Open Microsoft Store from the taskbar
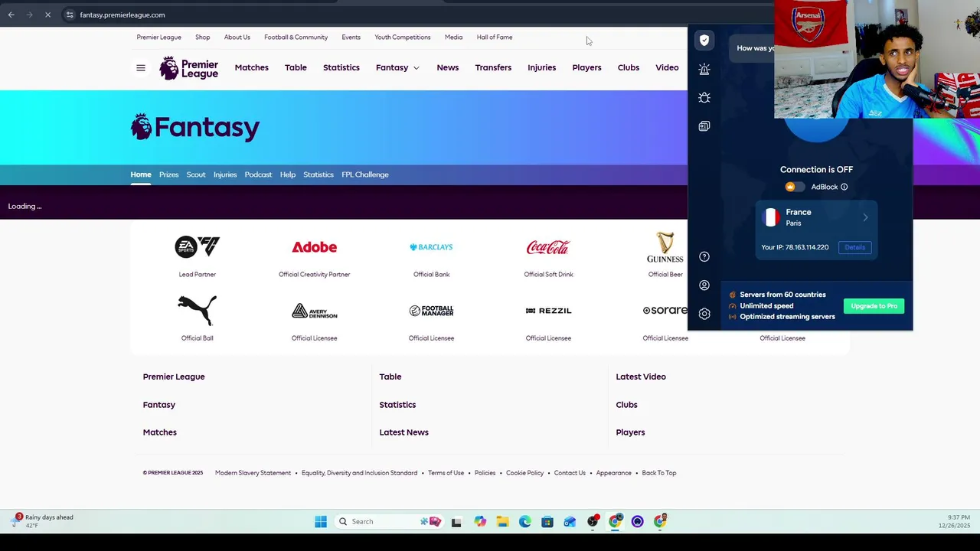The height and width of the screenshot is (551, 980). coord(547,522)
